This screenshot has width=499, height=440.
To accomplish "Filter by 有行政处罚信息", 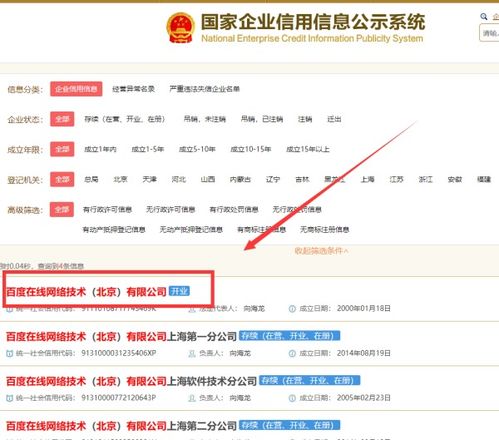I will (x=234, y=209).
